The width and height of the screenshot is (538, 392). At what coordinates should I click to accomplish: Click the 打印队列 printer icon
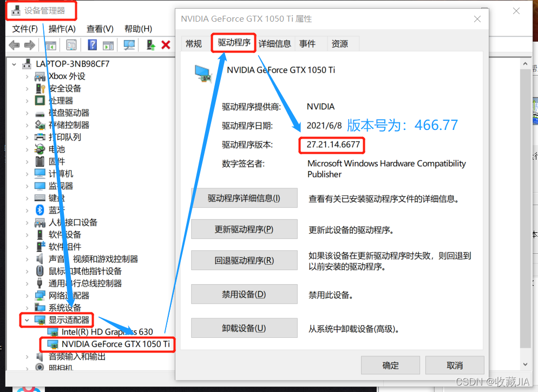[40, 137]
